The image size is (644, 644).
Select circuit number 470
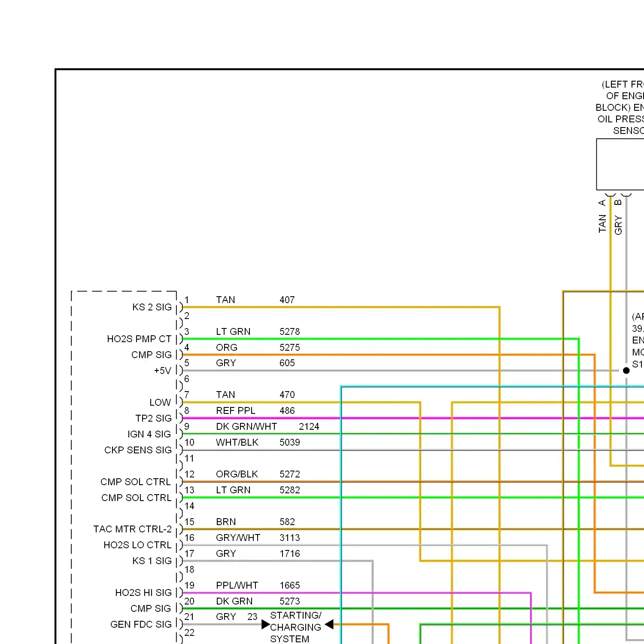[x=287, y=395]
